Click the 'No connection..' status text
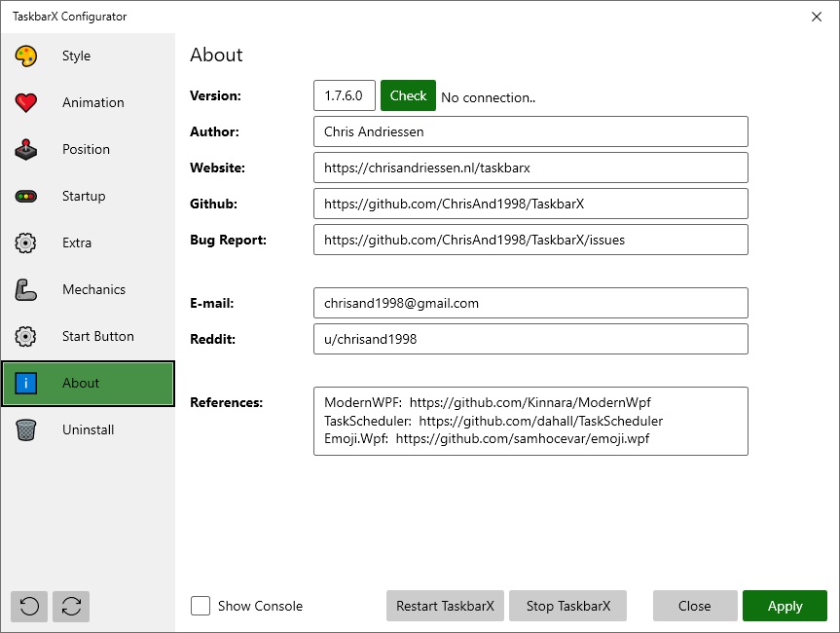This screenshot has height=633, width=840. [x=488, y=97]
